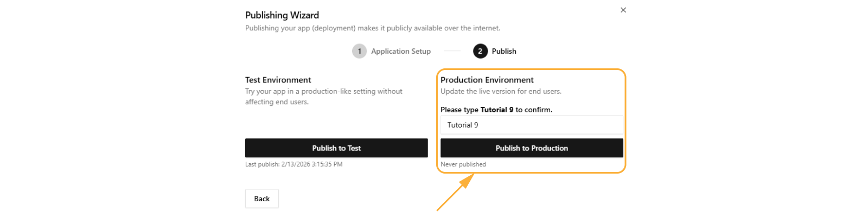
Task: Click the Test Environment heading
Action: coord(278,80)
